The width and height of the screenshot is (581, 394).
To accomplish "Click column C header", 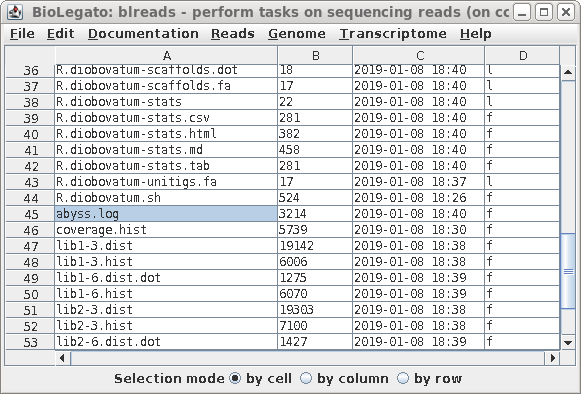I will (419, 56).
